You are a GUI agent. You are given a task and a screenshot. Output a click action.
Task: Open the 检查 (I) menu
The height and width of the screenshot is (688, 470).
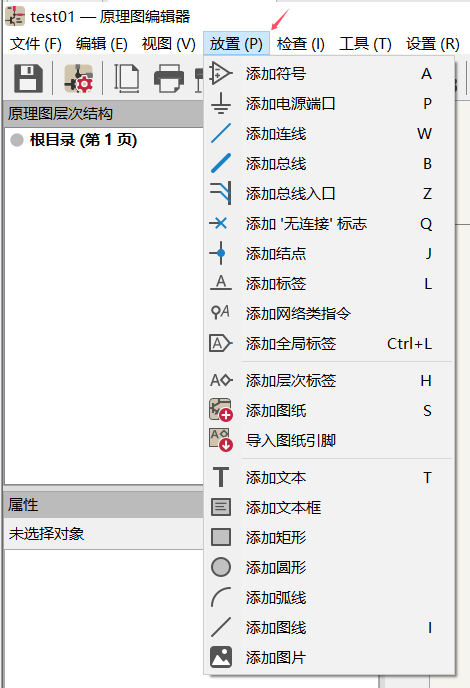pos(301,44)
